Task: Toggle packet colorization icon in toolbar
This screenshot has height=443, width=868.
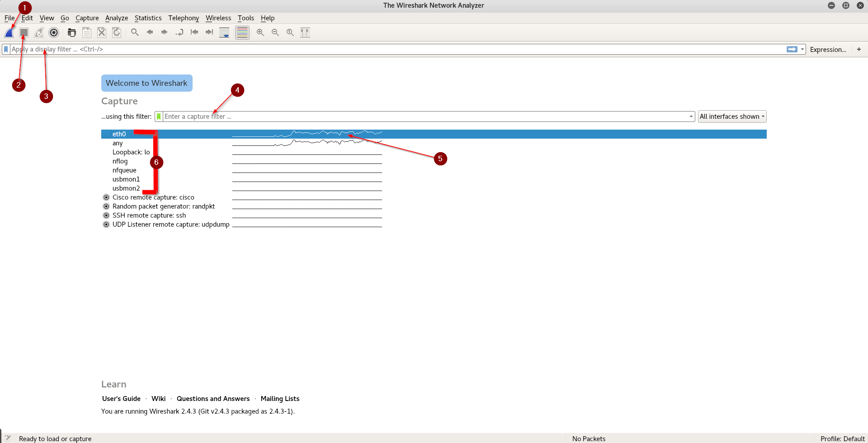Action: (x=242, y=33)
